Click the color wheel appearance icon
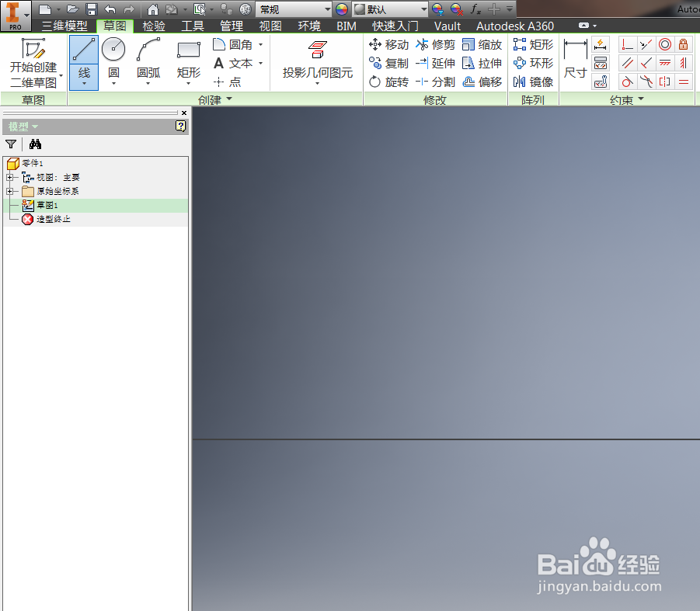Image resolution: width=700 pixels, height=611 pixels. (x=342, y=9)
